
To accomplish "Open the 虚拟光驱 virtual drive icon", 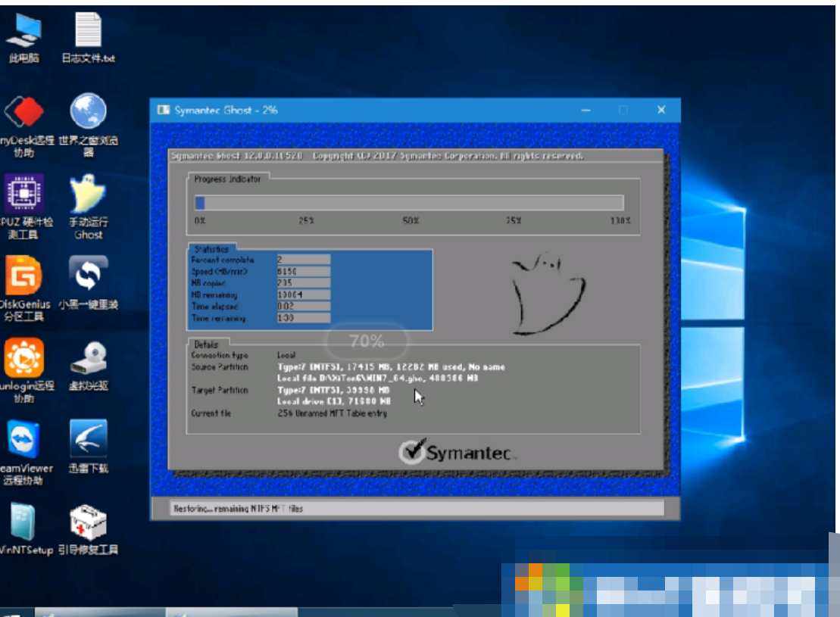I will tap(88, 359).
